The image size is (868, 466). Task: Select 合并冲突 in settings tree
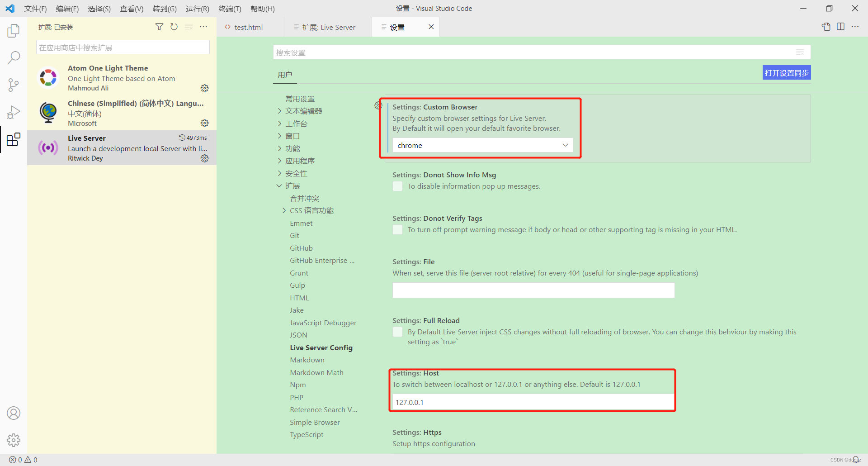[x=304, y=198]
